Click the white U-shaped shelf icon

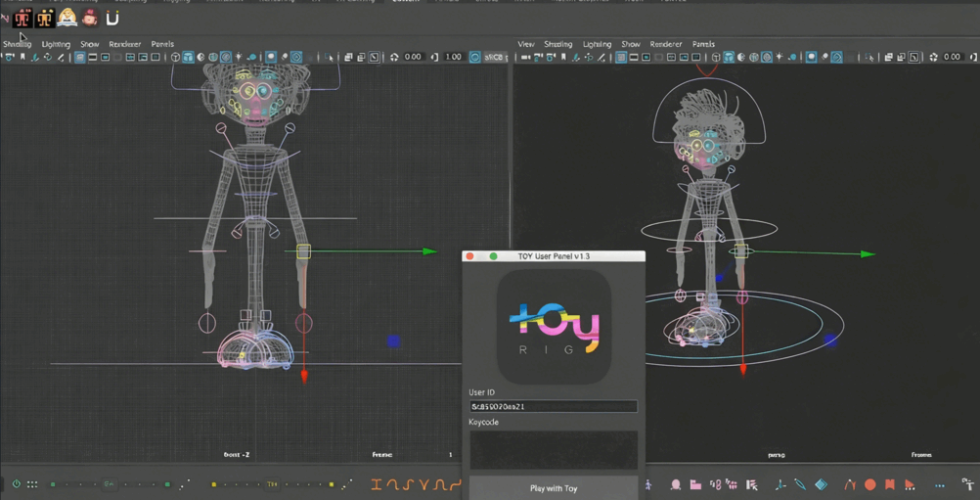point(112,19)
